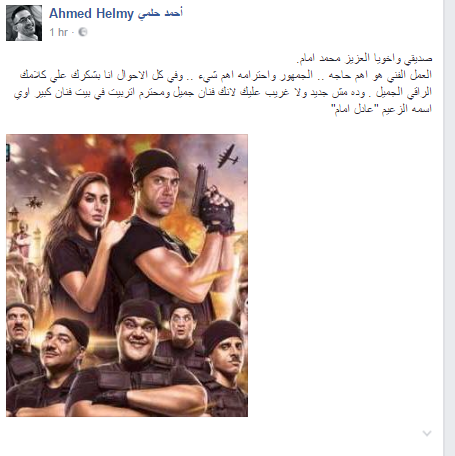Click the beanie-wearing man at the poster's bottom-right
Screen dimensions: 455x456
[x=224, y=367]
